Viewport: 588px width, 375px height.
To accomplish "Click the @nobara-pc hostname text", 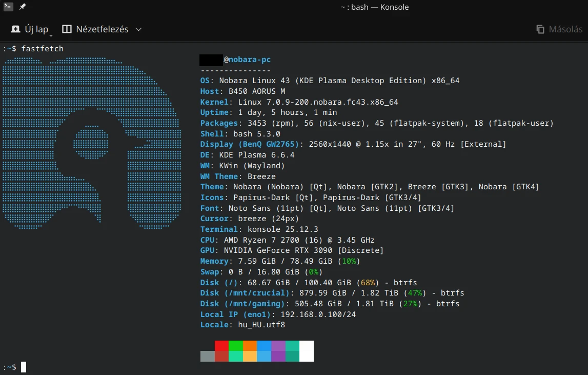I will pyautogui.click(x=247, y=60).
